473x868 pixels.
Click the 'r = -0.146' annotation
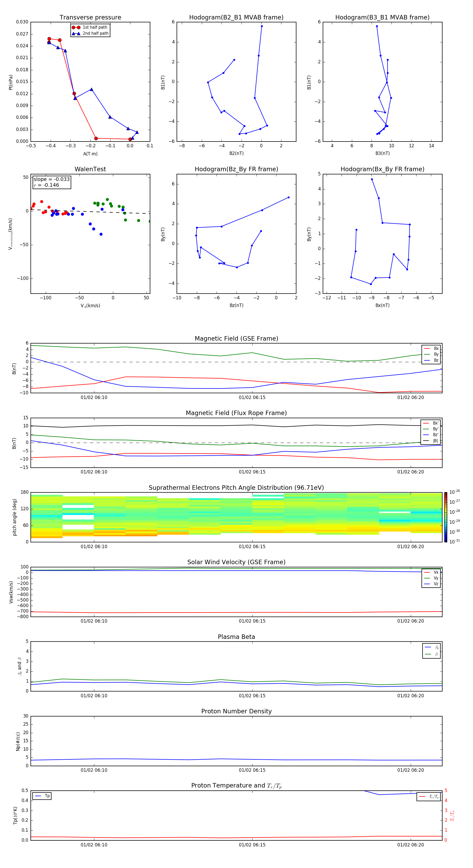tap(47, 185)
